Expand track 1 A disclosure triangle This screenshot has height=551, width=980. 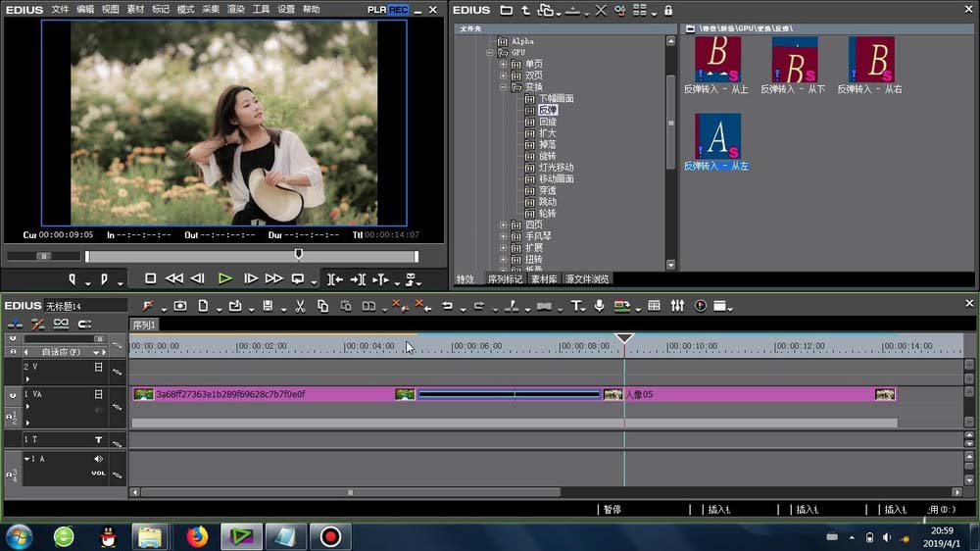26,459
